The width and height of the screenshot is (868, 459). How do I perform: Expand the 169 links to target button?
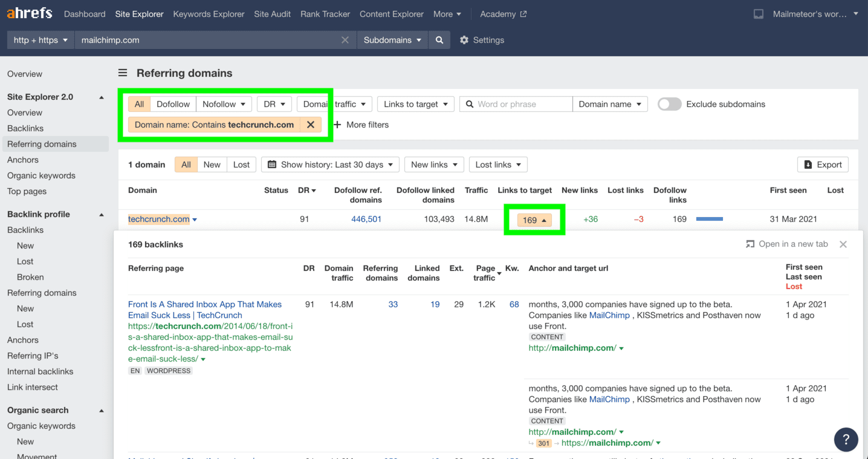tap(534, 220)
